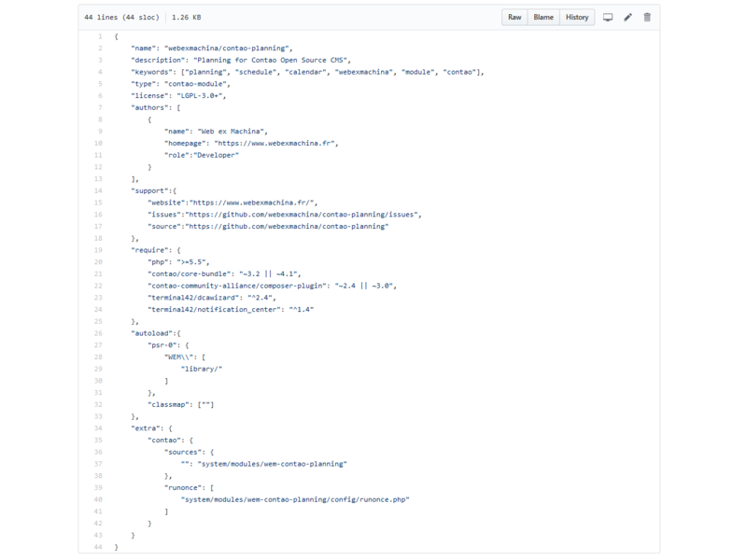The image size is (747, 560).
Task: Delete this file with trash icon
Action: [647, 18]
